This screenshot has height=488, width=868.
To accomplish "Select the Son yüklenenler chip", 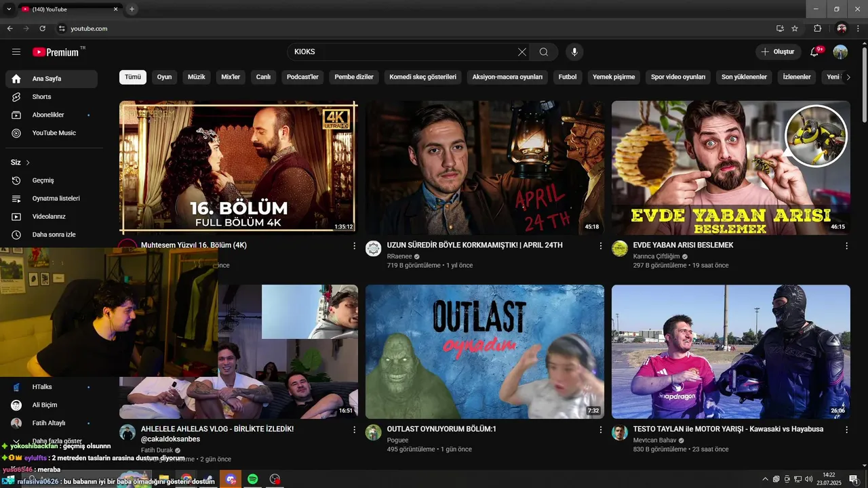I will click(x=745, y=77).
